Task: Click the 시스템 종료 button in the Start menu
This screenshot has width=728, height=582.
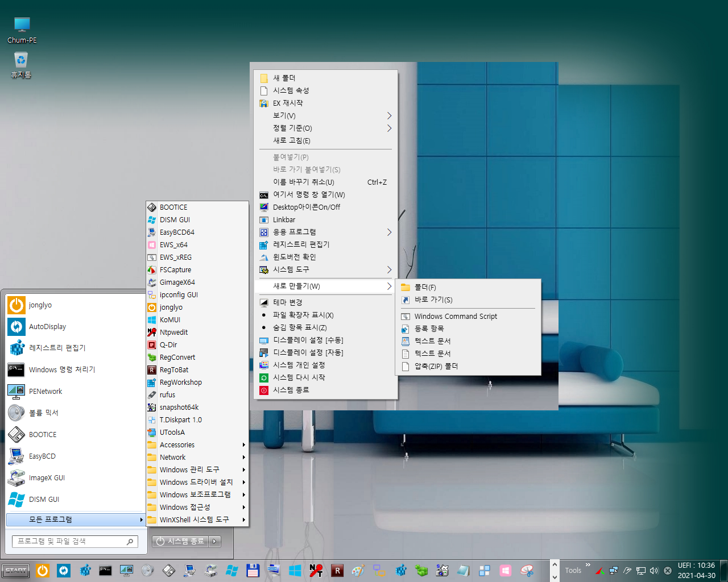Action: coord(181,542)
